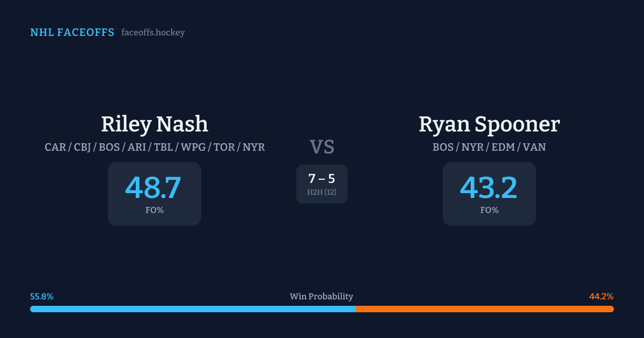Click the blue segment of the probability bar
This screenshot has height=338, width=644.
(193, 309)
